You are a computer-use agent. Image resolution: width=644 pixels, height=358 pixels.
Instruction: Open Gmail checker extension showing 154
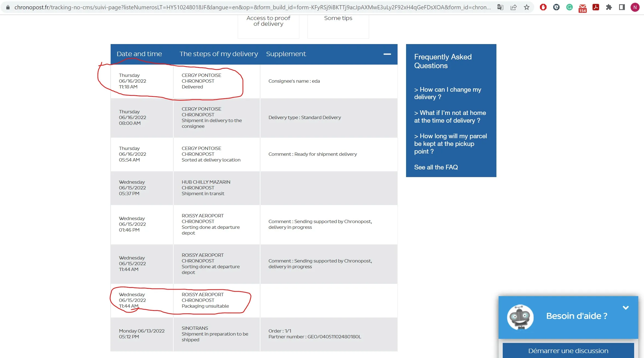[582, 8]
